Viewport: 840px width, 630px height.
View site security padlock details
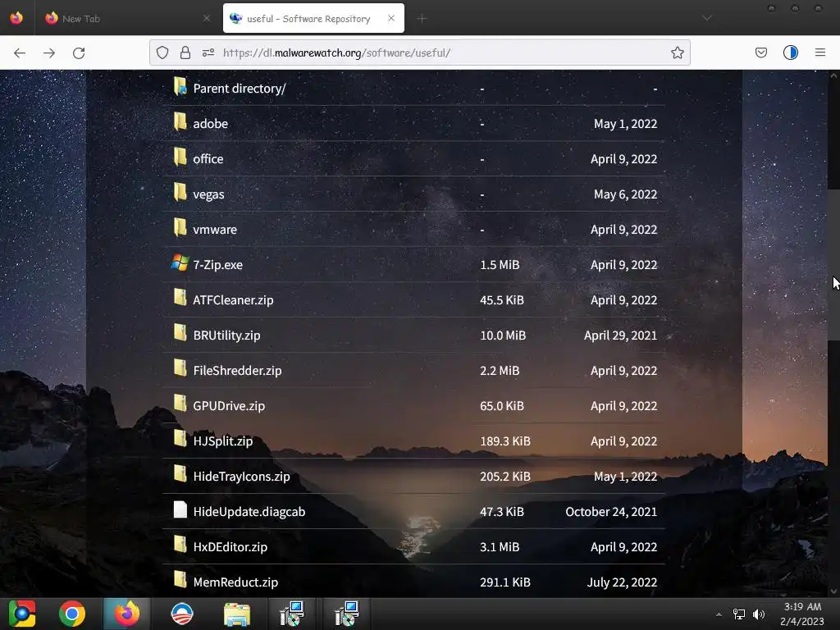pyautogui.click(x=185, y=52)
